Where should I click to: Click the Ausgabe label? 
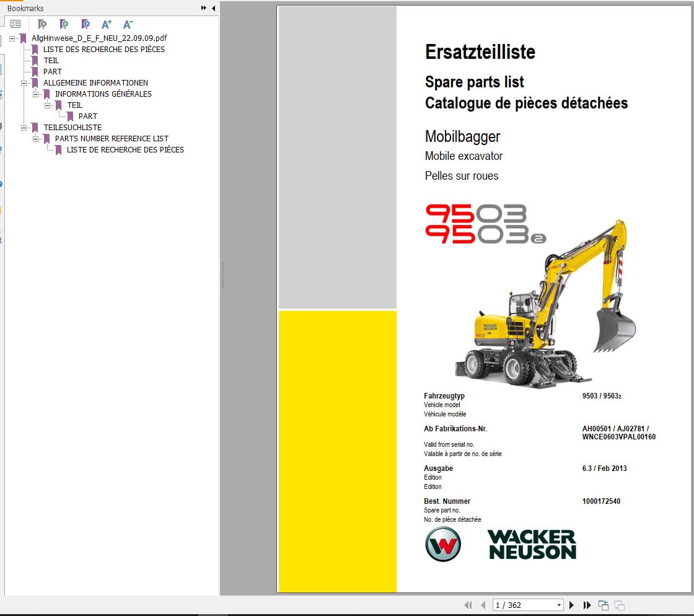(x=438, y=469)
